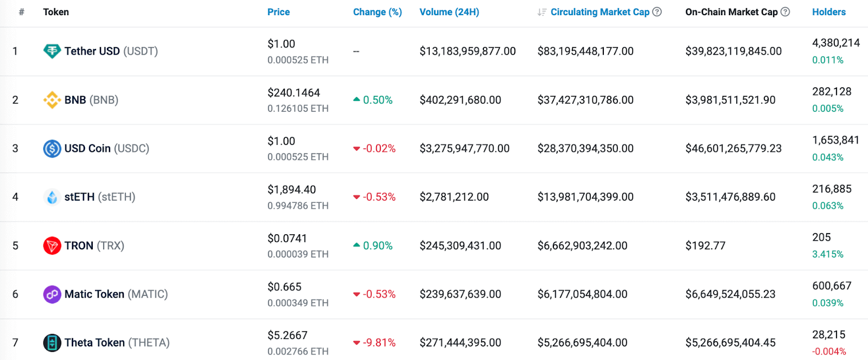This screenshot has height=360, width=868.
Task: Sort tokens by Change (%) header
Action: pyautogui.click(x=377, y=12)
